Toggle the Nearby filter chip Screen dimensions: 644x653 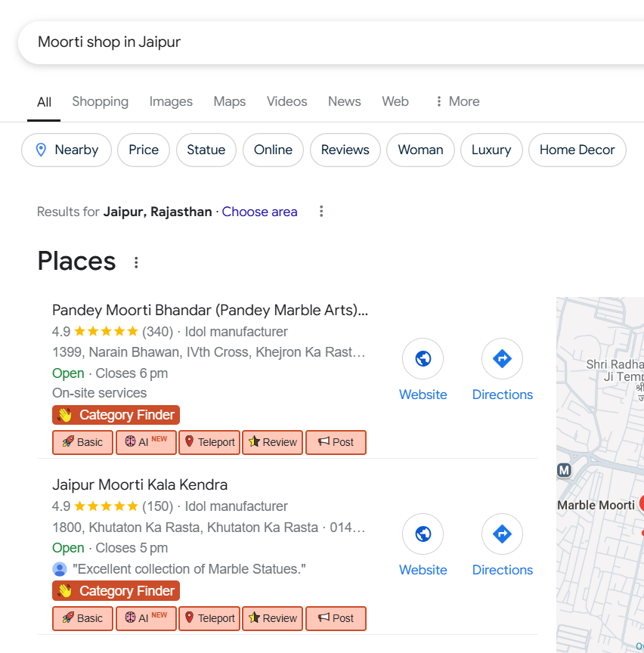point(67,150)
